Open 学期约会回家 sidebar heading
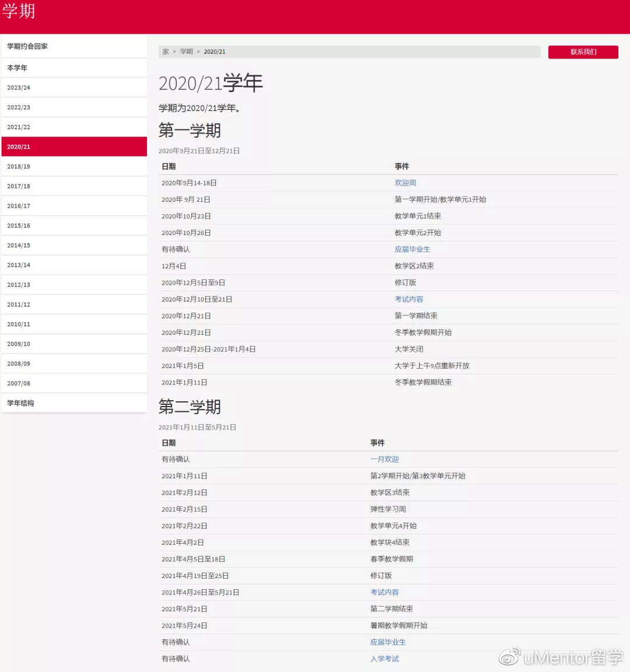 pyautogui.click(x=74, y=46)
